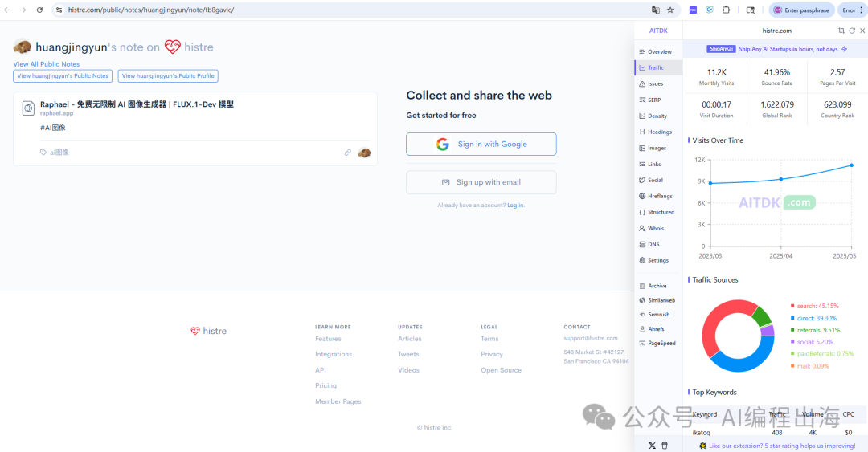This screenshot has width=868, height=452.
Task: Click the Pricing link in the footer
Action: tap(325, 385)
